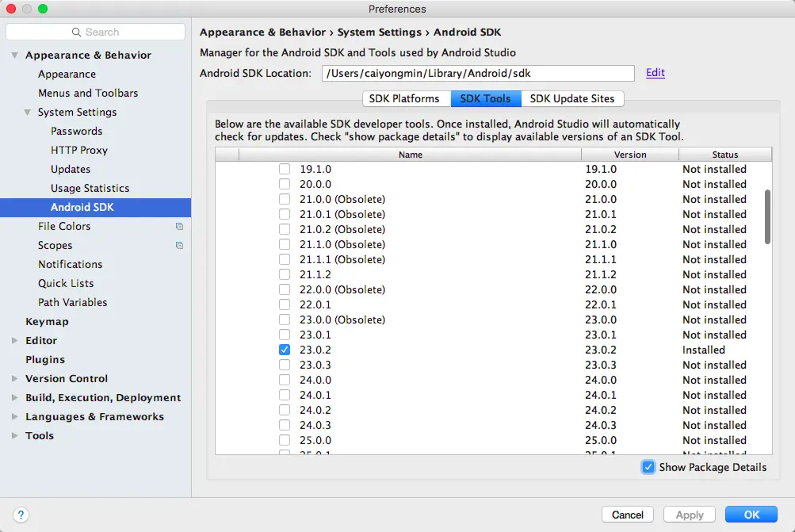Expand Build, Execution, Deployment arrow
Screen dimensions: 795x532
[15, 397]
